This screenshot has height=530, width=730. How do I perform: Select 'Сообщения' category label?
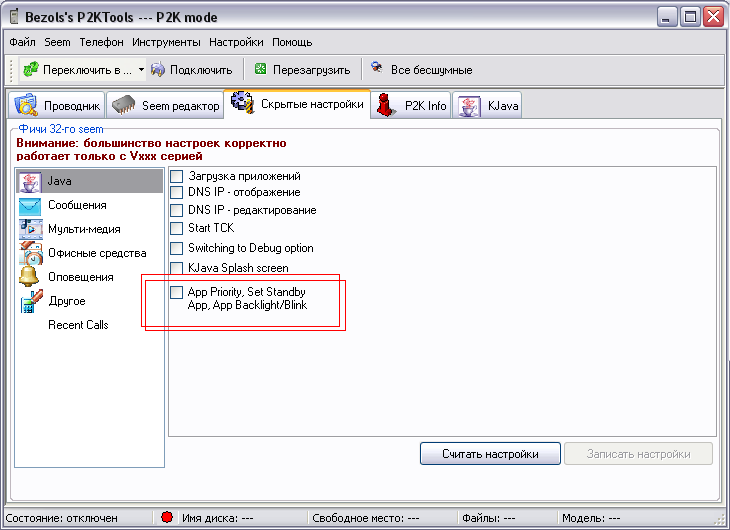[x=77, y=205]
